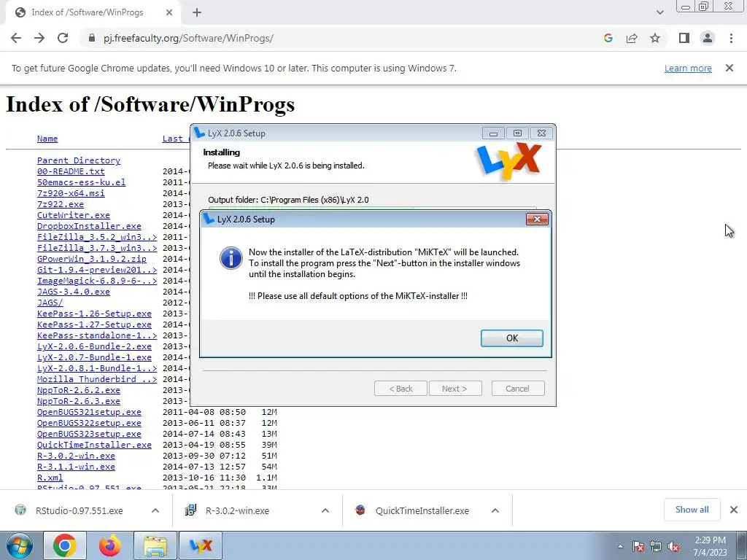Image resolution: width=747 pixels, height=560 pixels.
Task: Open a new tab with the plus button
Action: pos(197,12)
